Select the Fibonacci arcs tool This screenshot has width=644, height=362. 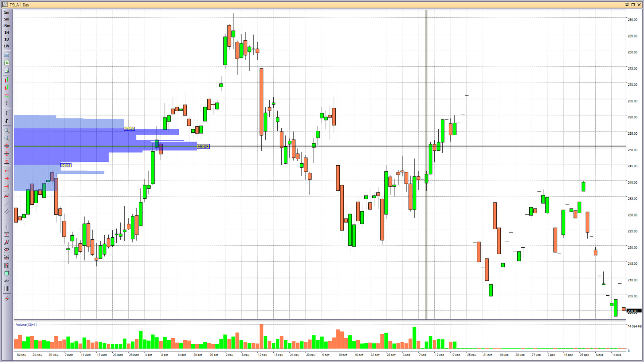tap(6, 250)
